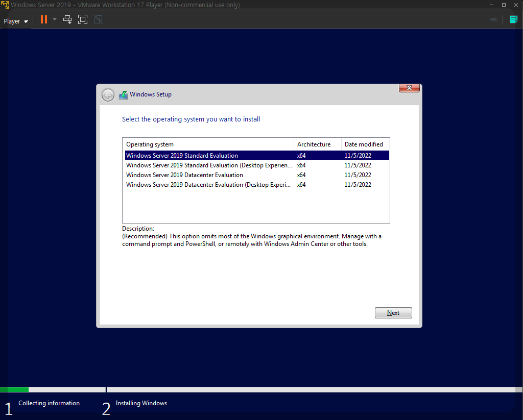This screenshot has width=523, height=420.
Task: Sort by the Architecture column header
Action: [x=314, y=144]
